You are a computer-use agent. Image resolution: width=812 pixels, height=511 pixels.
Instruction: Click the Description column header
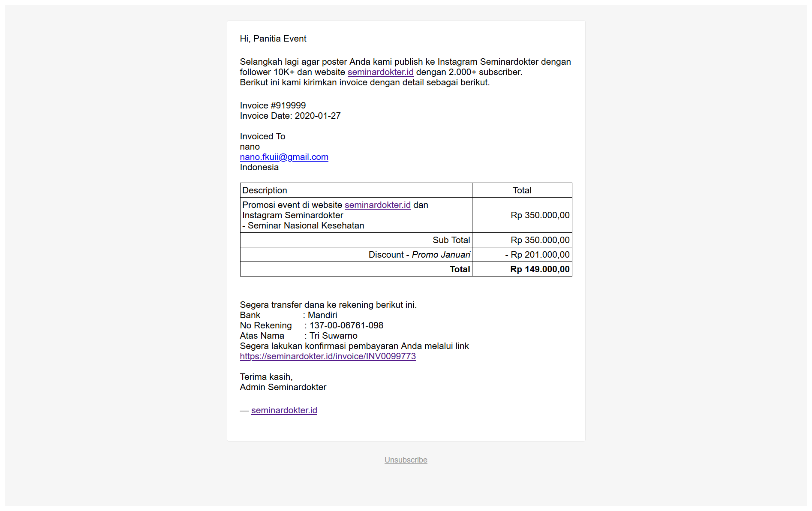coord(265,190)
